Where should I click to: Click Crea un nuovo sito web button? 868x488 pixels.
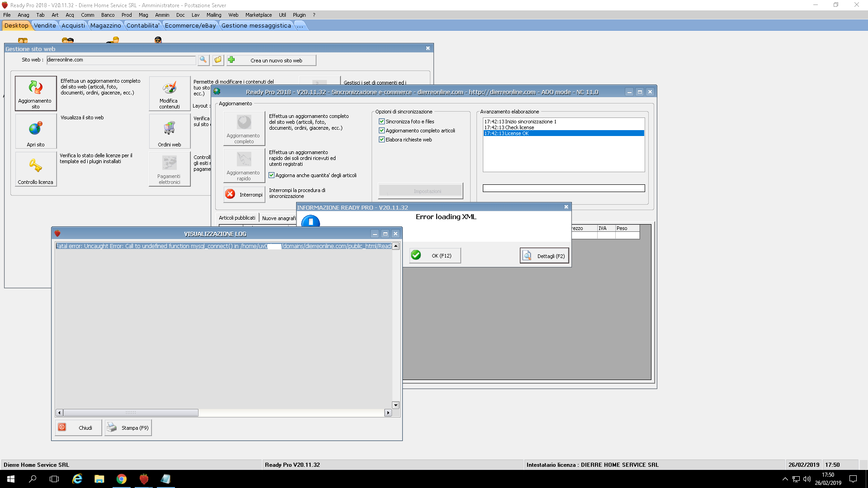coord(271,60)
